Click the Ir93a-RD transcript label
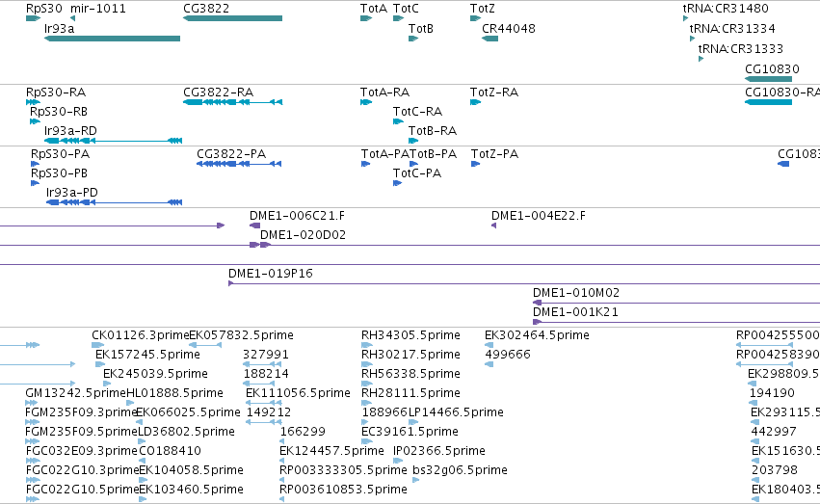This screenshot has width=820, height=504. coord(70,131)
